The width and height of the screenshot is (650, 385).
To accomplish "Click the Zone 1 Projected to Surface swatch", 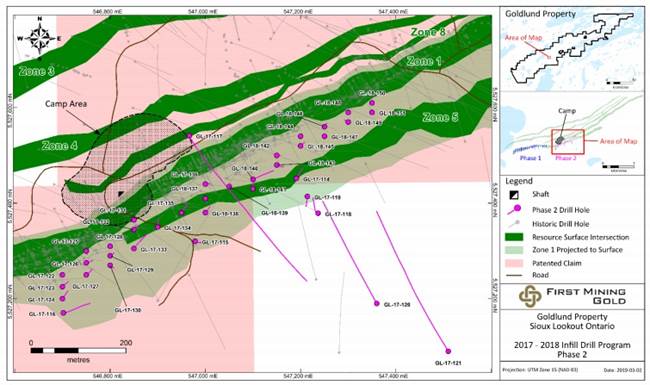I will pos(515,250).
